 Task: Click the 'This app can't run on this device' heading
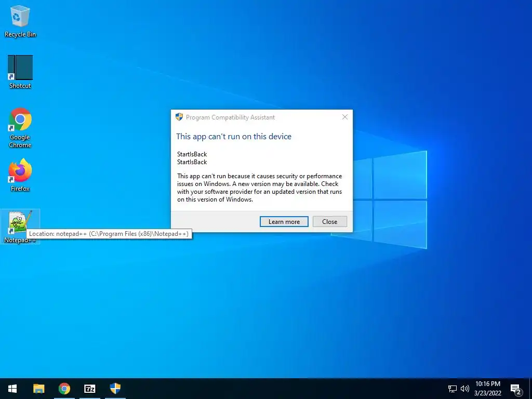click(x=234, y=137)
